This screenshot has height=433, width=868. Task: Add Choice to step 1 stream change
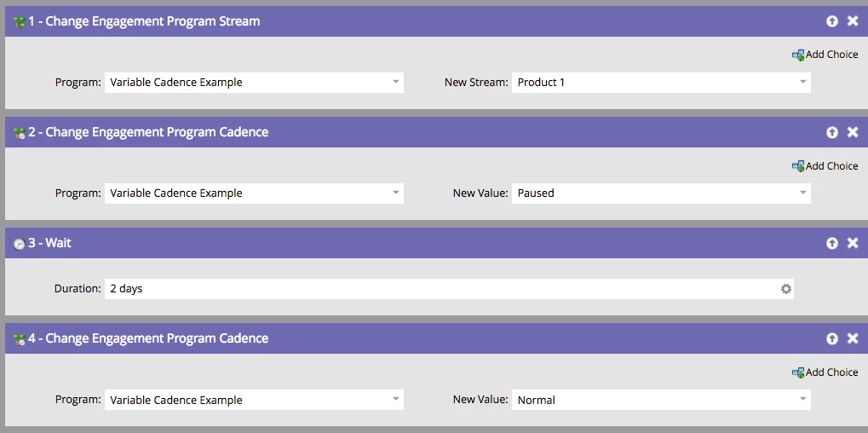coord(825,55)
